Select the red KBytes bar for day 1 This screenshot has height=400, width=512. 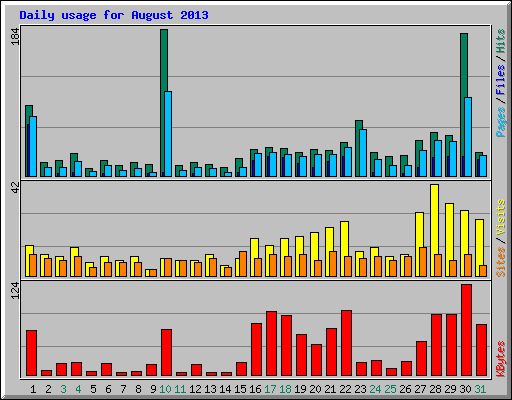[32, 353]
